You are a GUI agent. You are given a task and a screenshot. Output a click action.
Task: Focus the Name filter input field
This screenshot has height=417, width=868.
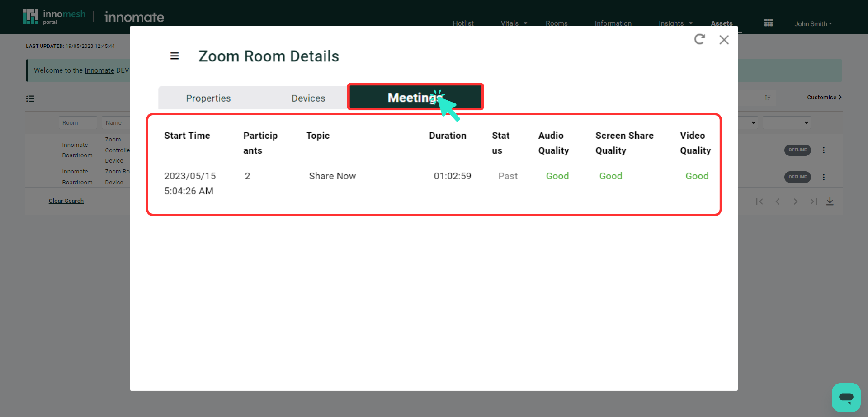pos(116,123)
